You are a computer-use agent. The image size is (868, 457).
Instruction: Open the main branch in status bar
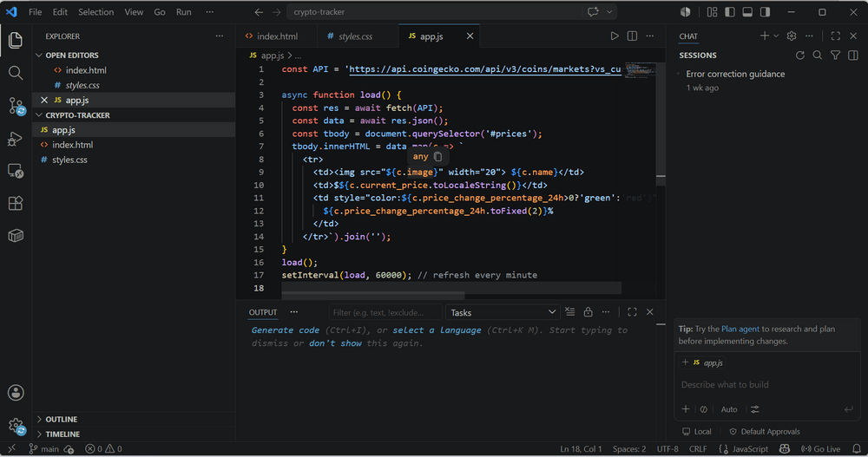(x=43, y=448)
